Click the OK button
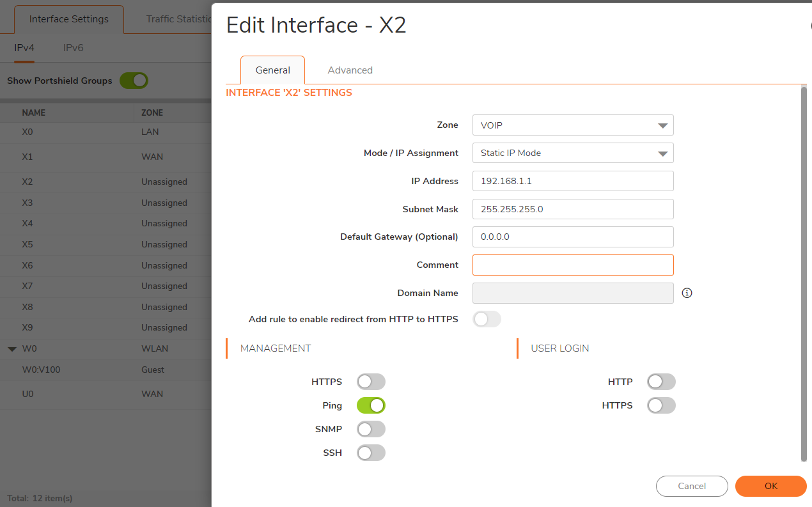 (771, 486)
